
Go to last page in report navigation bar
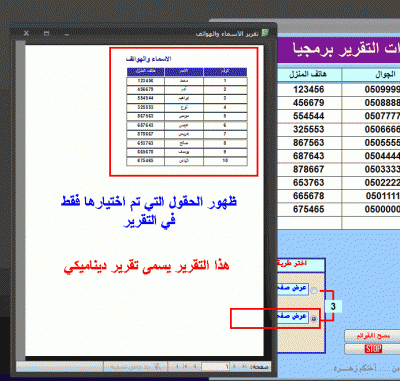185,367
